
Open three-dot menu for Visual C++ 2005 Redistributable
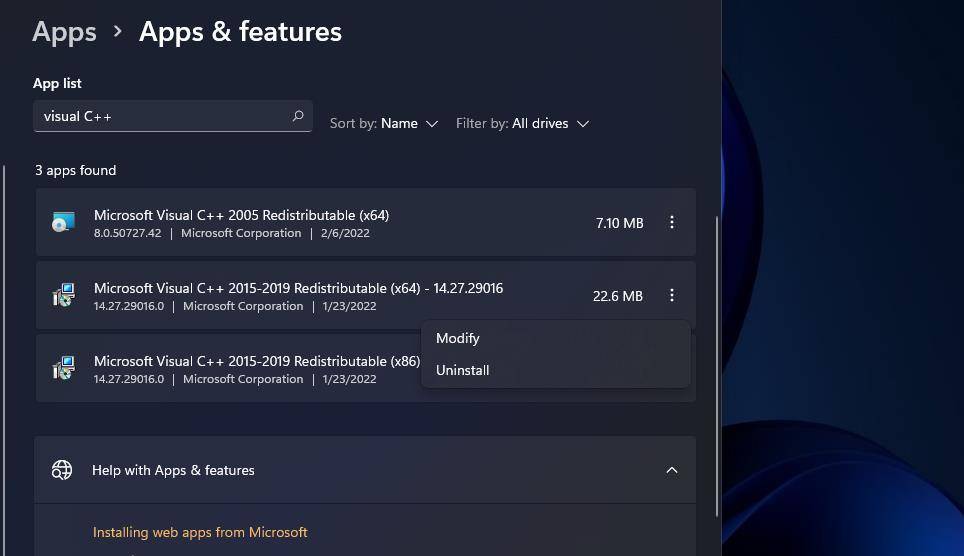coord(672,222)
